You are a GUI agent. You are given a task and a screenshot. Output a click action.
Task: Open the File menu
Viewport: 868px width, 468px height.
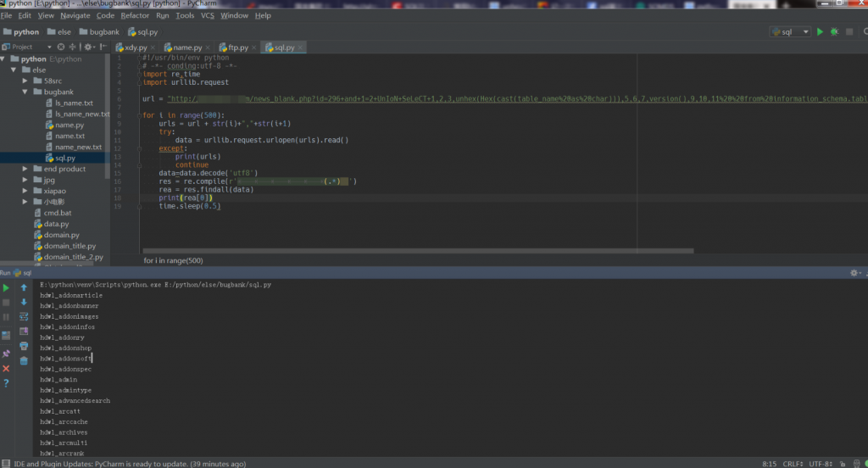[x=6, y=15]
